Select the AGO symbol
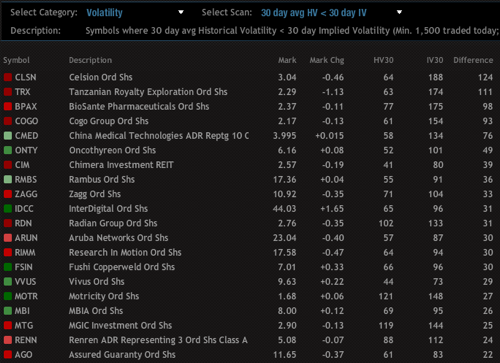This screenshot has height=363, width=500. 23,355
